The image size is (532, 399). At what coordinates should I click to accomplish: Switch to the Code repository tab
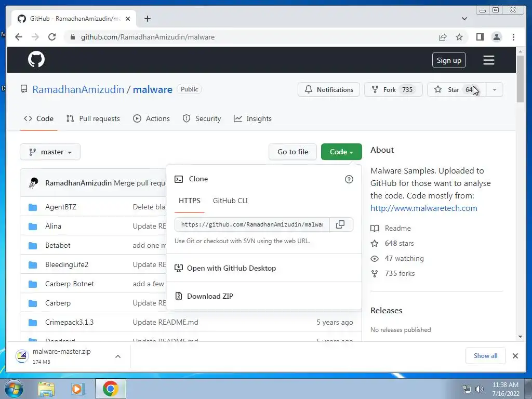[x=38, y=119]
